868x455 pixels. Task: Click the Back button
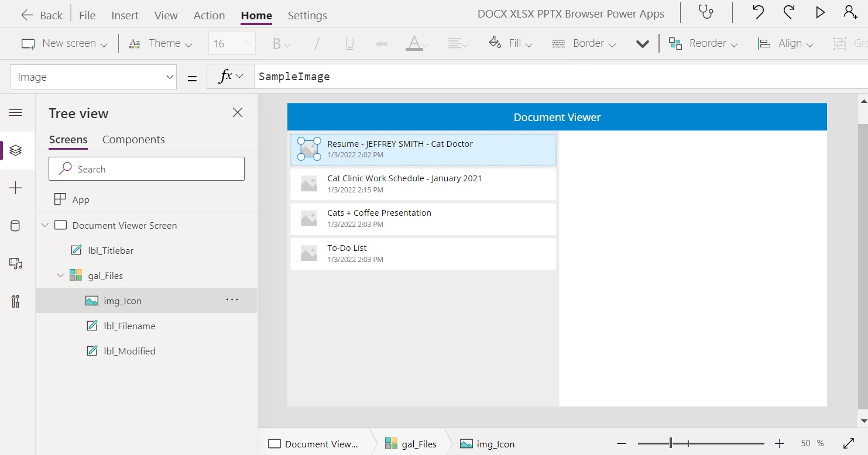[41, 15]
